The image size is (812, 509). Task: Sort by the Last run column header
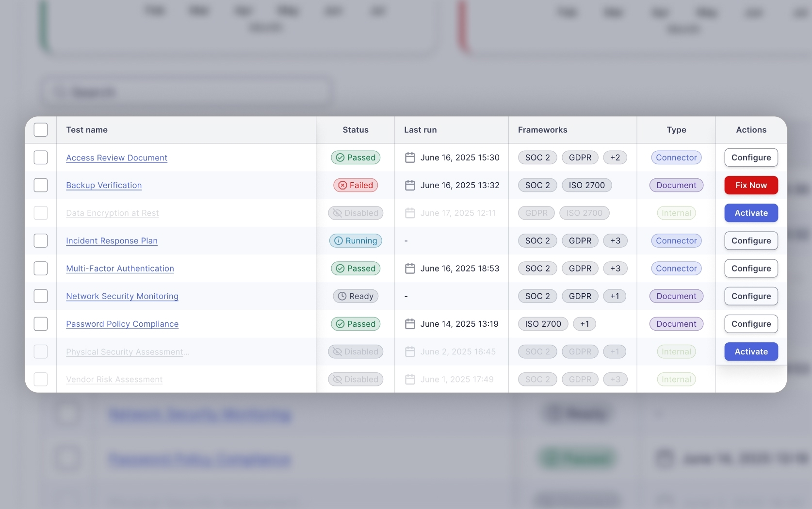420,130
